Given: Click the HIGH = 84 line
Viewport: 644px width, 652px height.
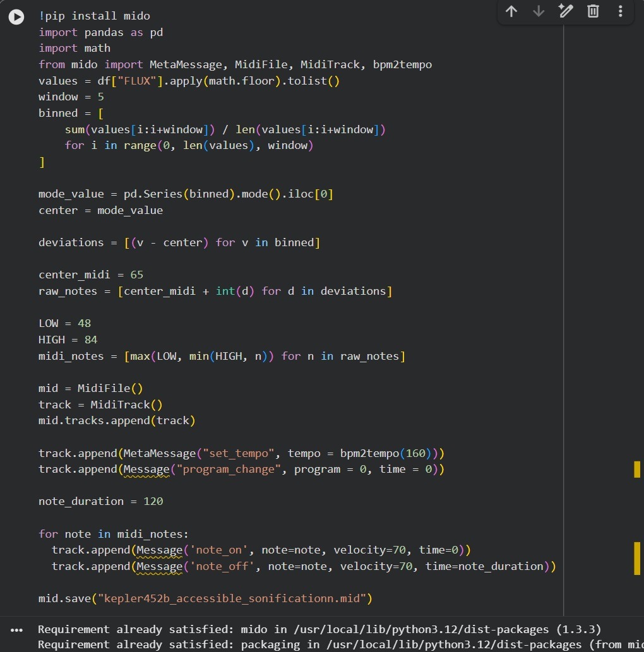Looking at the screenshot, I should pos(68,340).
